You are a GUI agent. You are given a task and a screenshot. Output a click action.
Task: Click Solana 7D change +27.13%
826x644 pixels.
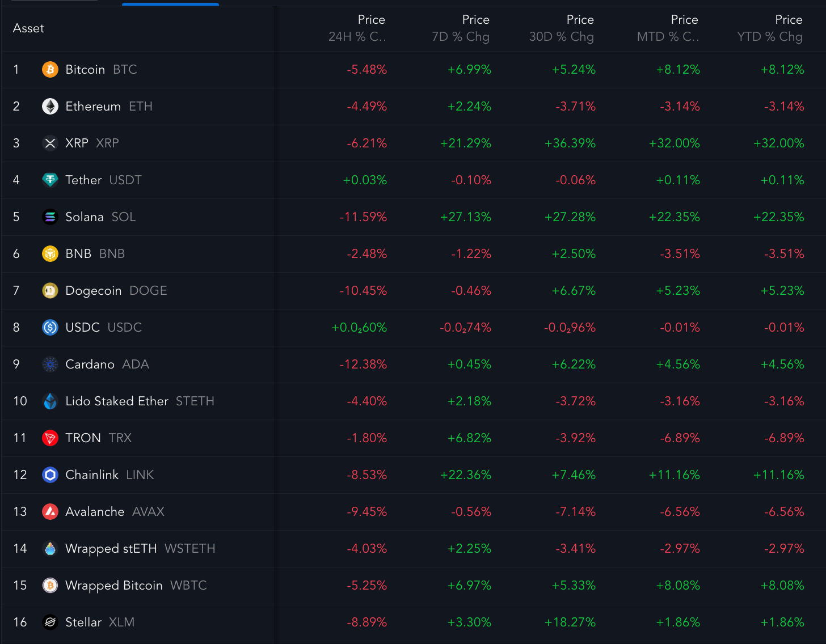tap(466, 217)
